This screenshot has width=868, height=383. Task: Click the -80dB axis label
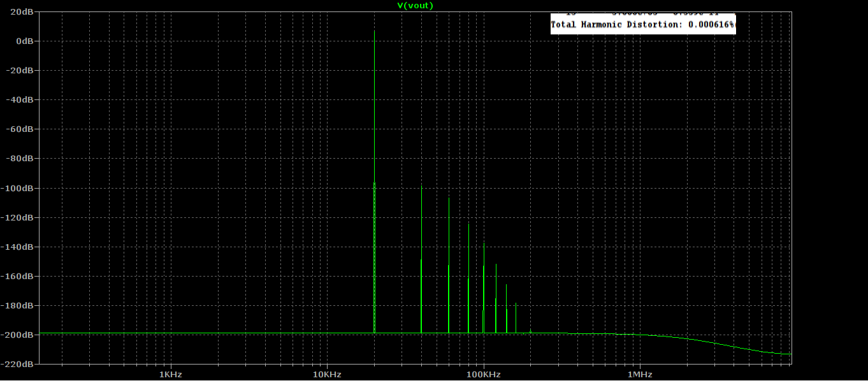tap(21, 158)
